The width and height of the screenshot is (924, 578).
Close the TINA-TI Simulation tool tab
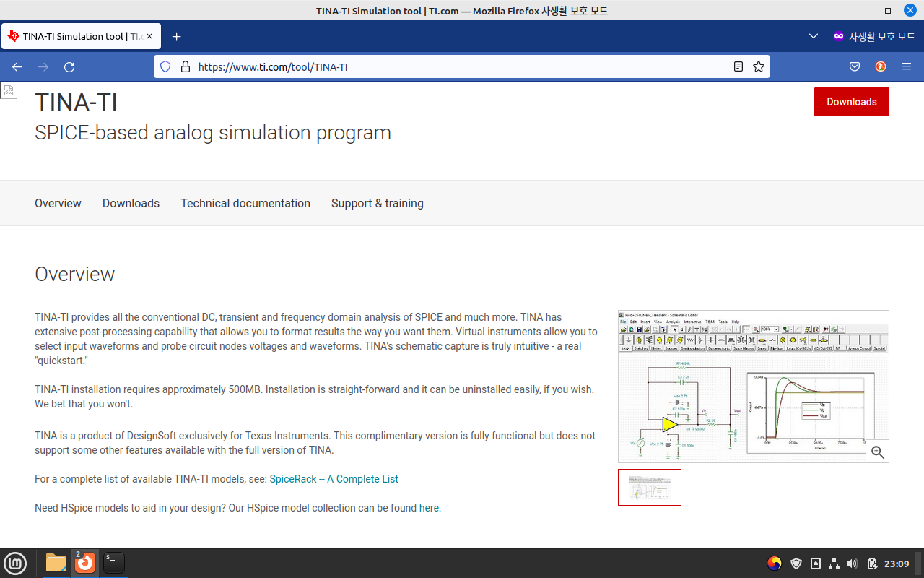[149, 36]
